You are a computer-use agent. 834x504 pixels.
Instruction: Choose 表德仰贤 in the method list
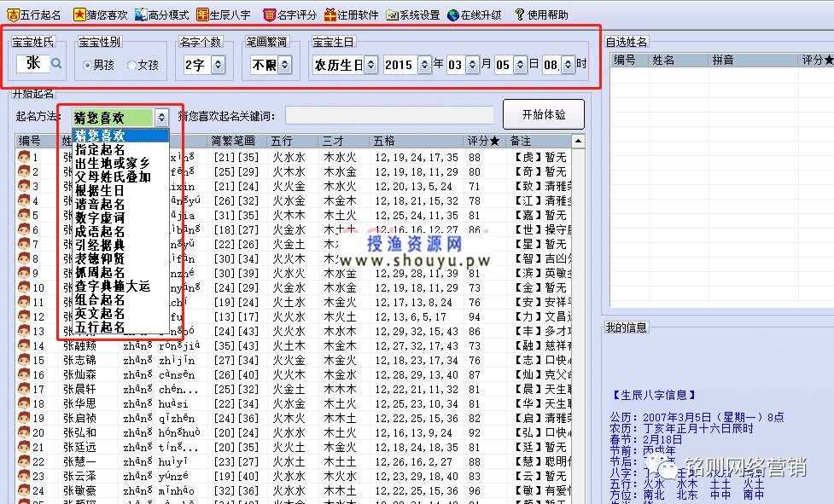120,258
